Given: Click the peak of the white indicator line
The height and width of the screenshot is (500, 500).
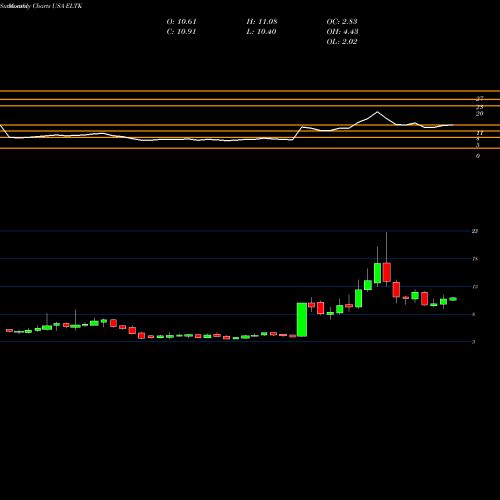Looking at the screenshot, I should pyautogui.click(x=377, y=112).
